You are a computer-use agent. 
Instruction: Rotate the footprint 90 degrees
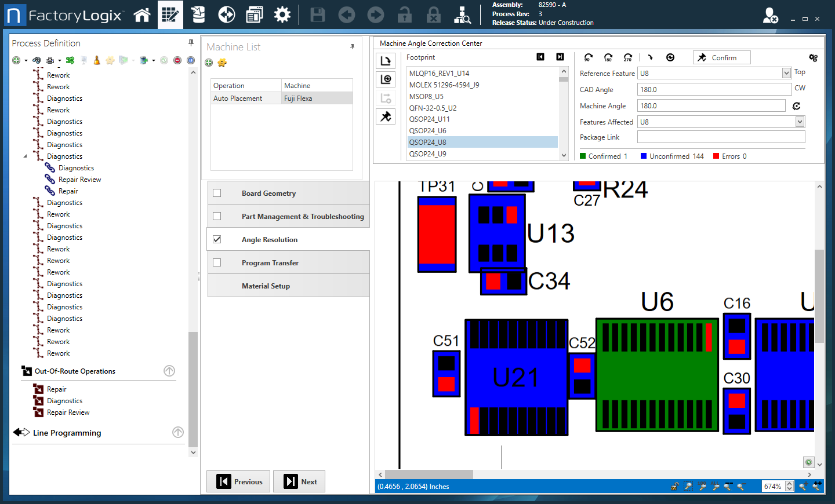coord(588,57)
